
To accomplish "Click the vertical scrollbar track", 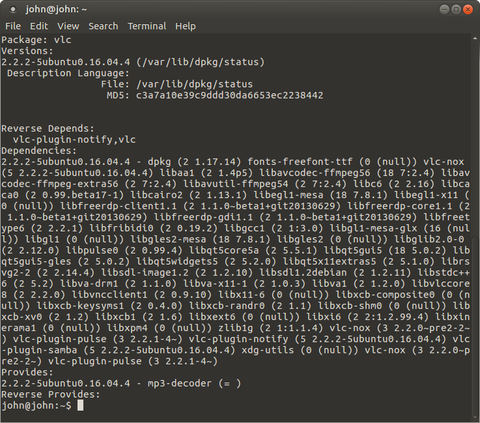I will point(475,227).
